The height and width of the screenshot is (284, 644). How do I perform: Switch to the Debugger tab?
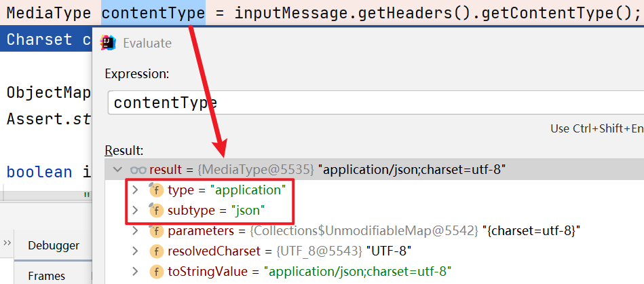click(54, 245)
